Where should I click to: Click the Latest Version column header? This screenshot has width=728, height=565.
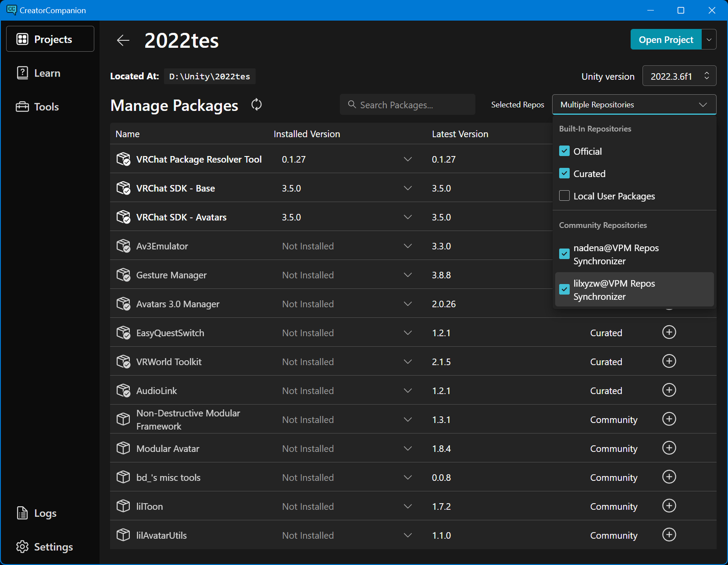click(x=460, y=134)
